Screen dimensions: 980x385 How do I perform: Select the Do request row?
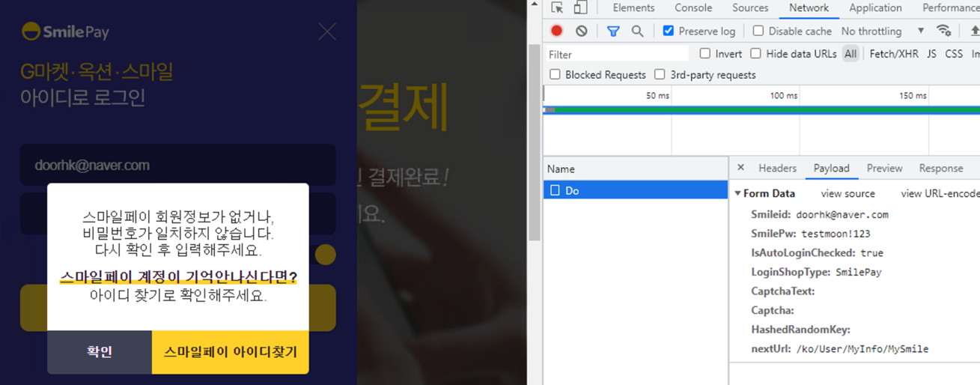pos(635,190)
